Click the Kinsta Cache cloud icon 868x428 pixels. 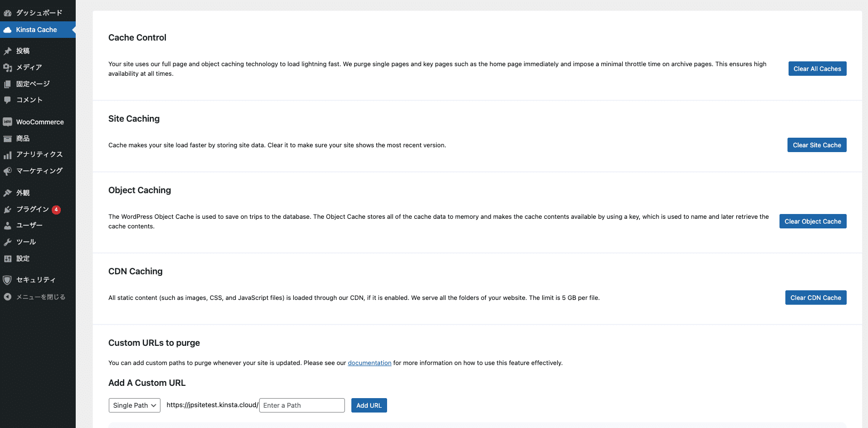pyautogui.click(x=7, y=30)
